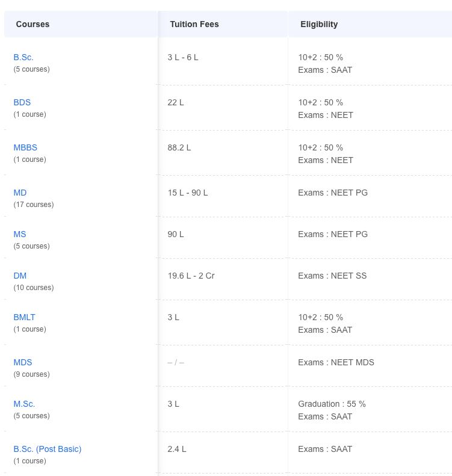Open the M.Sc. course link

point(24,404)
